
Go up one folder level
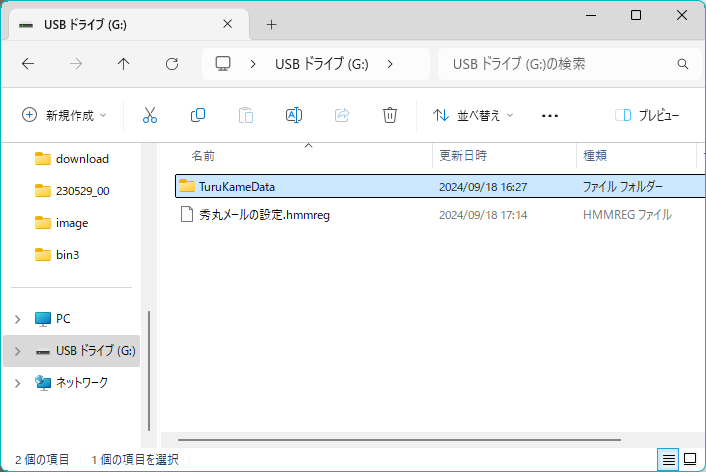click(x=124, y=64)
